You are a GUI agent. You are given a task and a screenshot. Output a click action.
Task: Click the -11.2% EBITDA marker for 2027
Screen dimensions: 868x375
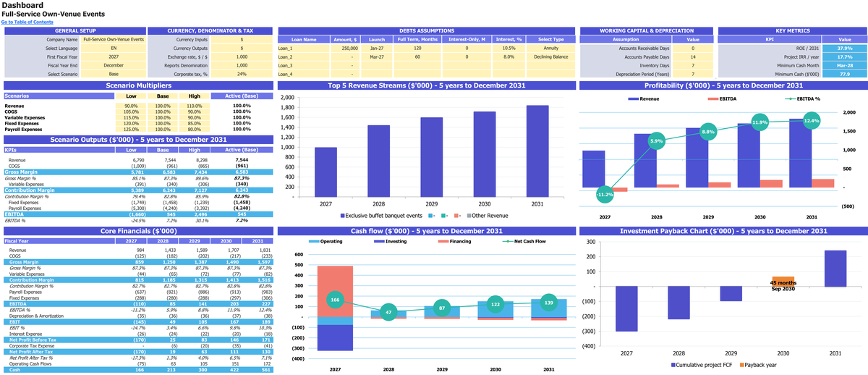coord(605,194)
